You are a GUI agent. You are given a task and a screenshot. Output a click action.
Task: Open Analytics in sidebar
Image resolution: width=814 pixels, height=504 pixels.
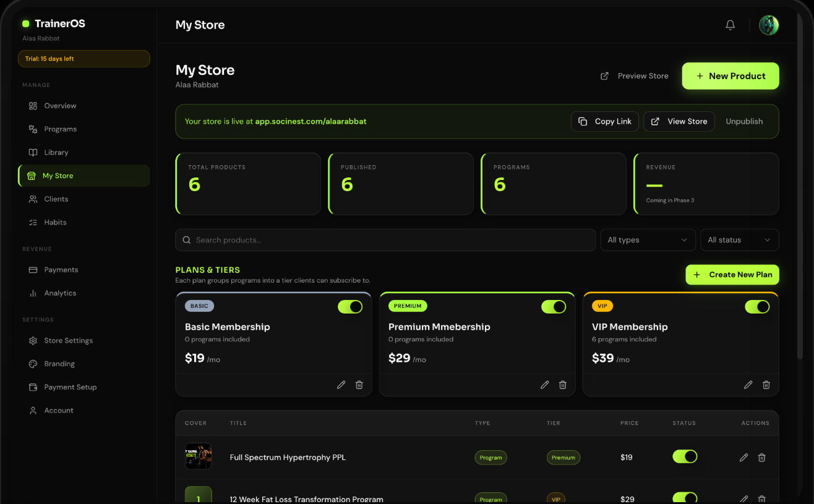84,293
